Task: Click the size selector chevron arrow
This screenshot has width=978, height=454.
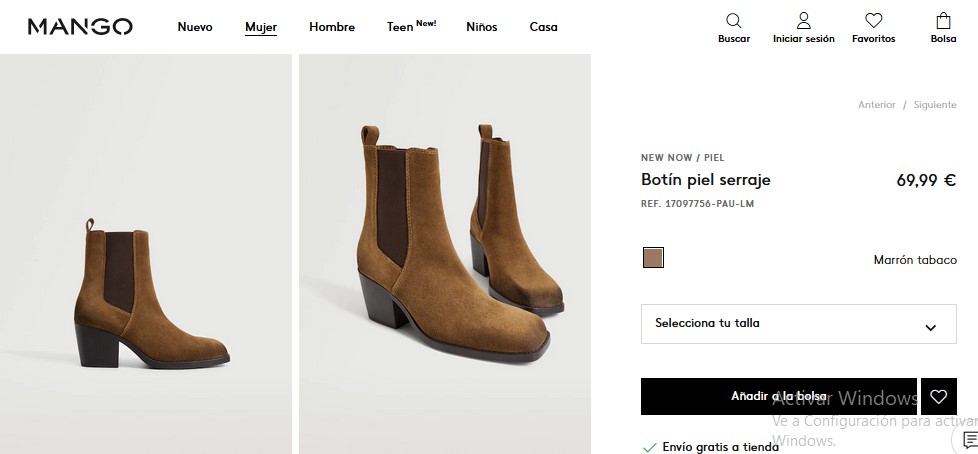Action: pos(930,327)
